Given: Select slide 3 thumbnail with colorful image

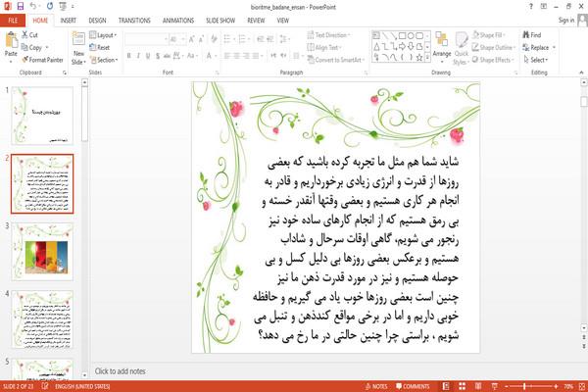Looking at the screenshot, I should click(x=42, y=252).
